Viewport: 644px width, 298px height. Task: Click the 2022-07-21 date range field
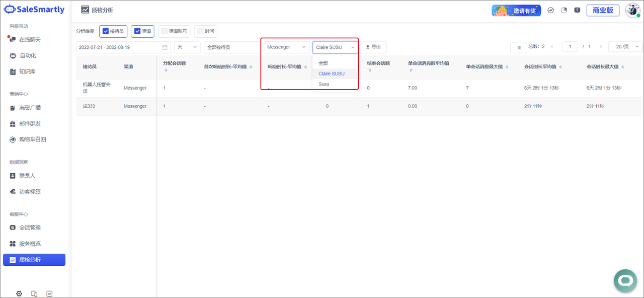123,47
